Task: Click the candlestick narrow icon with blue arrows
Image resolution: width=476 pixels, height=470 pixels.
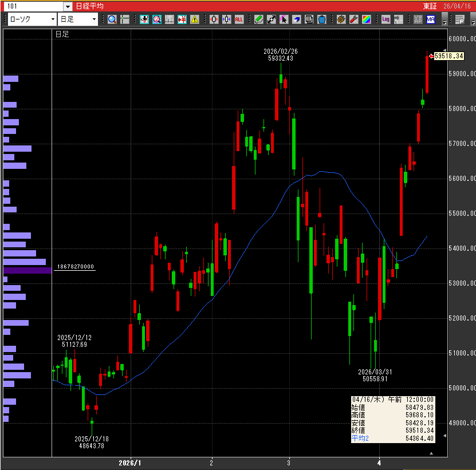Action: [226, 19]
